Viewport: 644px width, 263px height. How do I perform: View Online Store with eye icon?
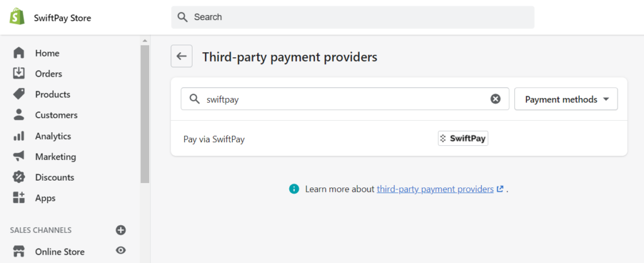[120, 250]
